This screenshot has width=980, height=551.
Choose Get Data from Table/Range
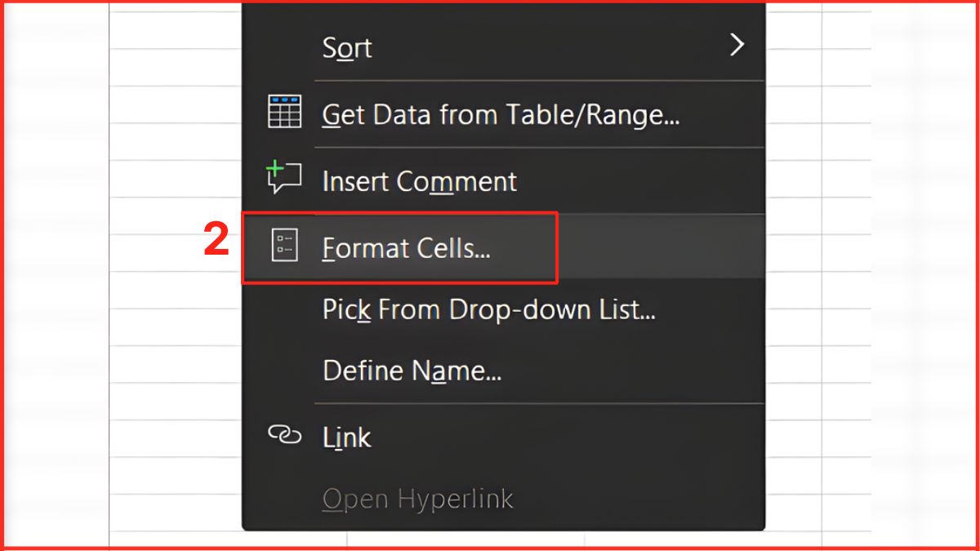point(501,114)
